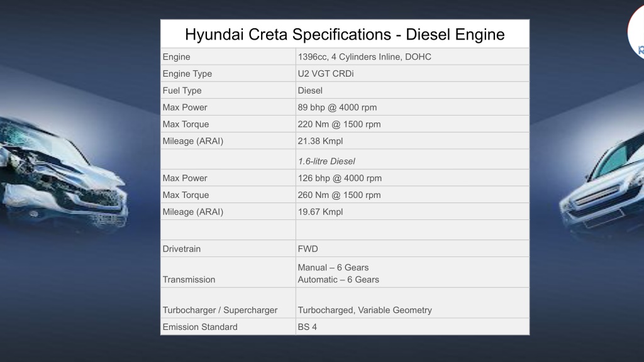The height and width of the screenshot is (362, 644).
Task: Select the 19.67 Kmpl mileage value
Action: [x=320, y=212]
